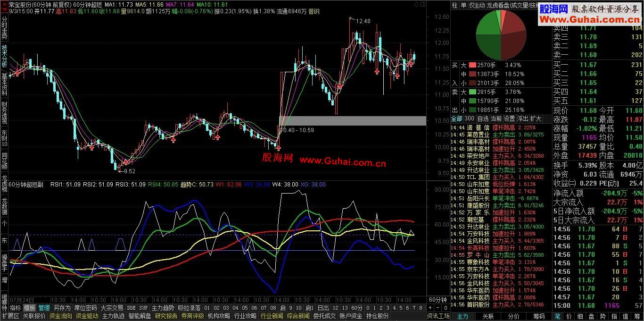Screen dimensions: 644x321
Task: Open the 主力轨迹 tab
Action: coord(114,316)
